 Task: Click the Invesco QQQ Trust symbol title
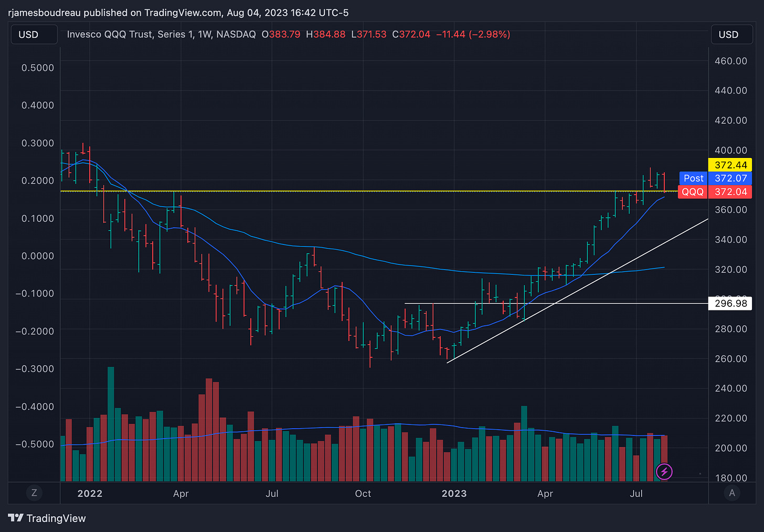pyautogui.click(x=161, y=35)
